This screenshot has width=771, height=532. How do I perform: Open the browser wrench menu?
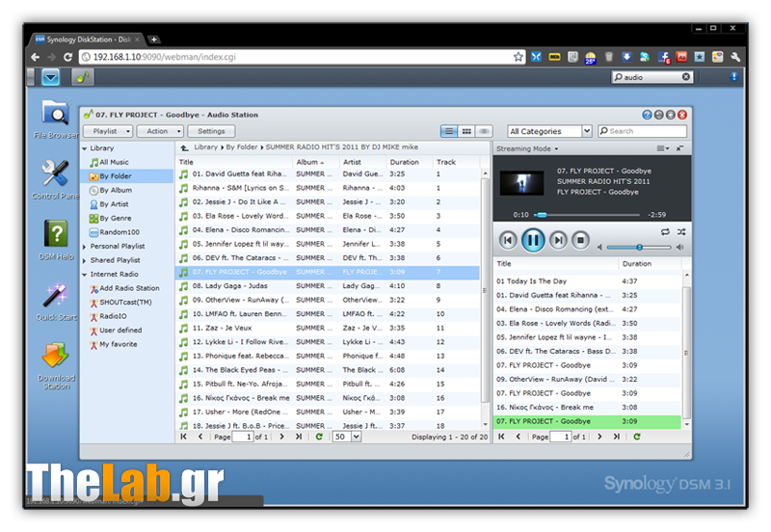[x=735, y=57]
